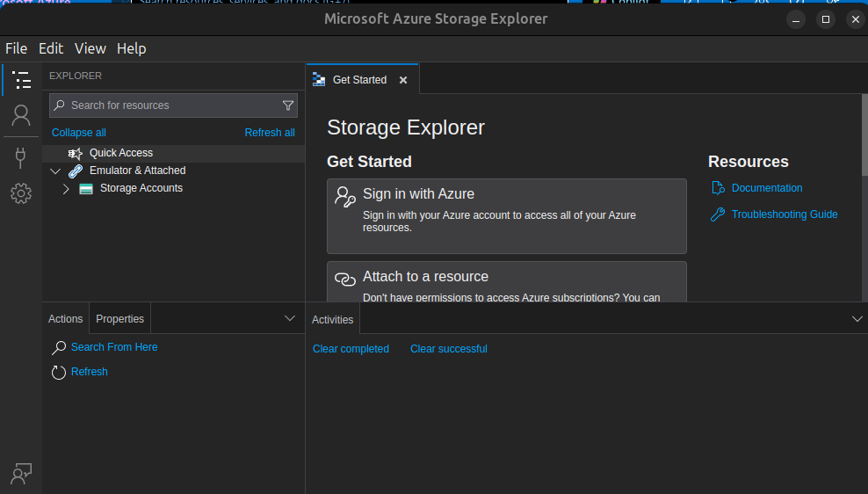Switch to the Properties tab
This screenshot has width=868, height=494.
click(x=119, y=319)
